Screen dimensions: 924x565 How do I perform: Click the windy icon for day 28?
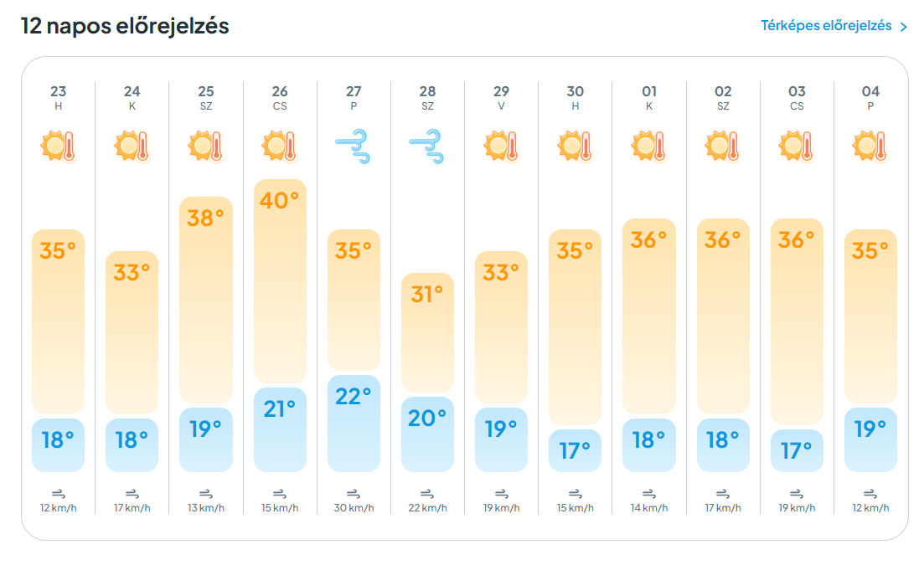(x=427, y=146)
